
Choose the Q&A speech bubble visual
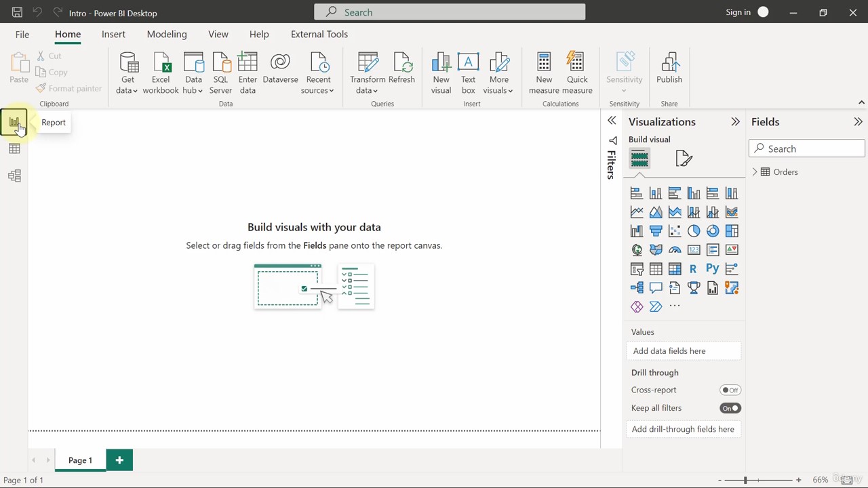tap(656, 288)
